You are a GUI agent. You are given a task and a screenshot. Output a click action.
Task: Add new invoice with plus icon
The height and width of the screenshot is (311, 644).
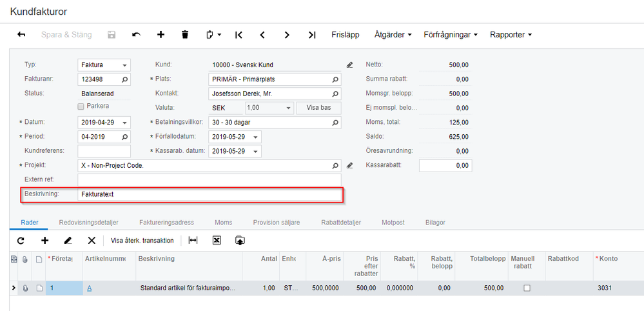click(161, 35)
